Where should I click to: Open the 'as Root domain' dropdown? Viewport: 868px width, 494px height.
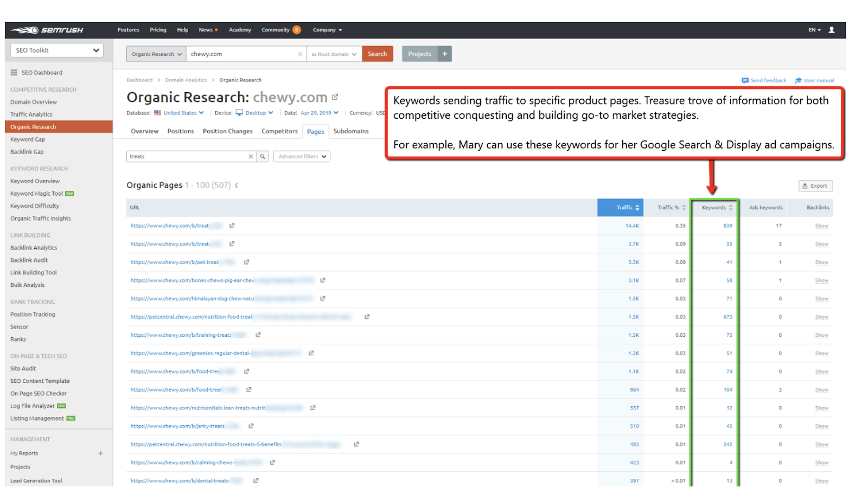(x=334, y=54)
